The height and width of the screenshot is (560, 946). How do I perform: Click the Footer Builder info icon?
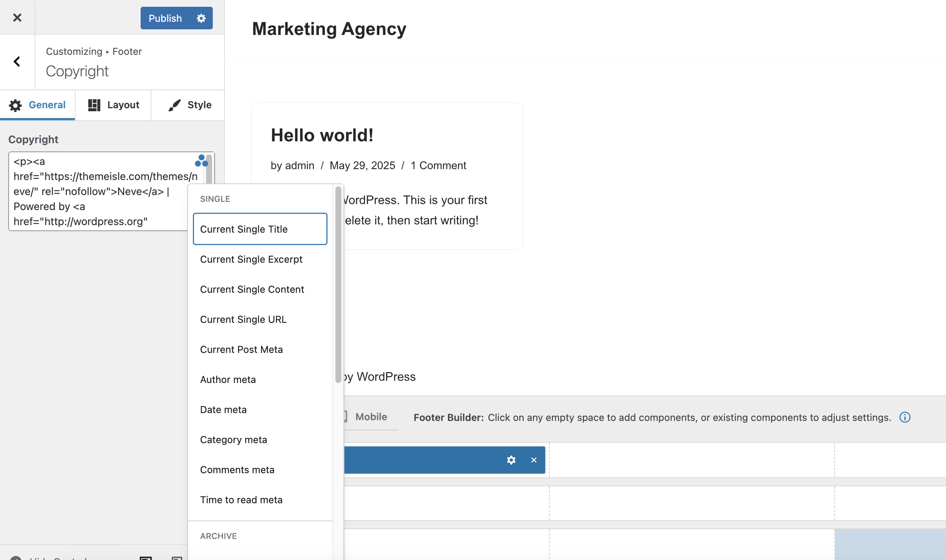(x=905, y=417)
